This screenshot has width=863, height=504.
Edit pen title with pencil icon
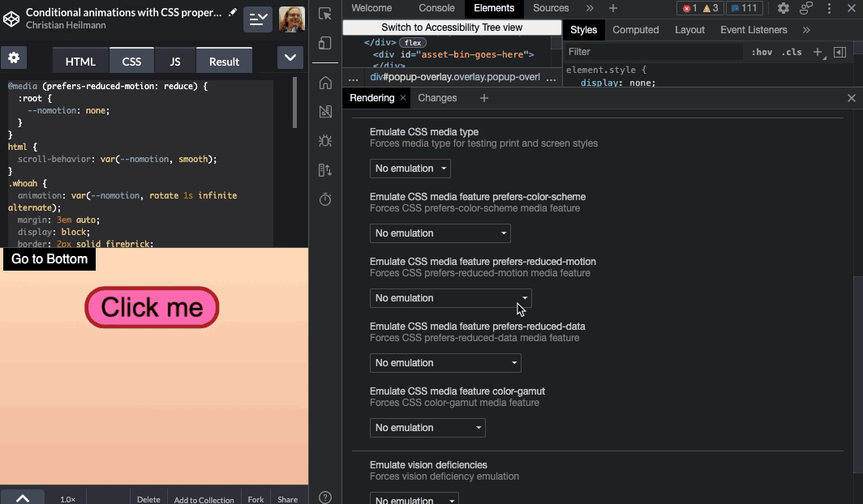click(233, 12)
